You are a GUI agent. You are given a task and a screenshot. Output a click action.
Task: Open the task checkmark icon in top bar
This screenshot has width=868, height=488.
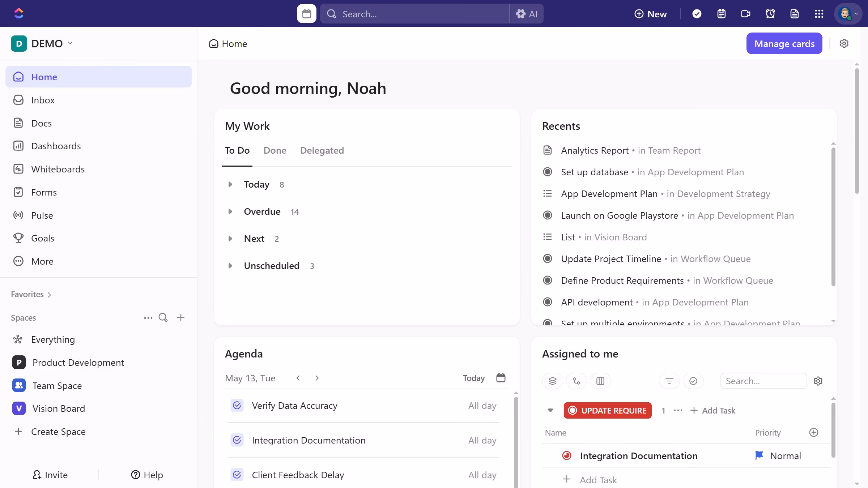click(x=697, y=14)
